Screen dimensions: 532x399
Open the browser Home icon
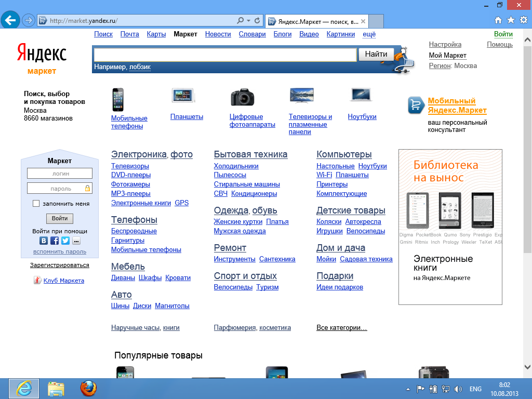click(498, 20)
